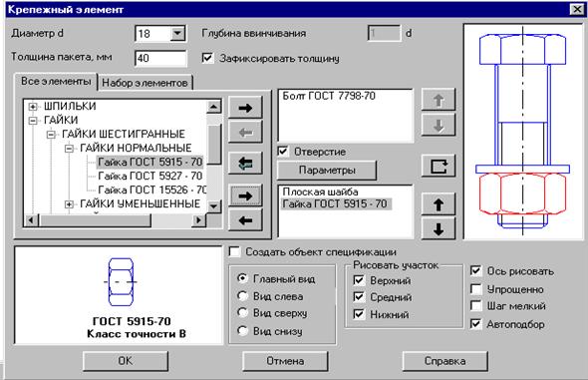Click the upper right-arrow add button

(x=245, y=108)
